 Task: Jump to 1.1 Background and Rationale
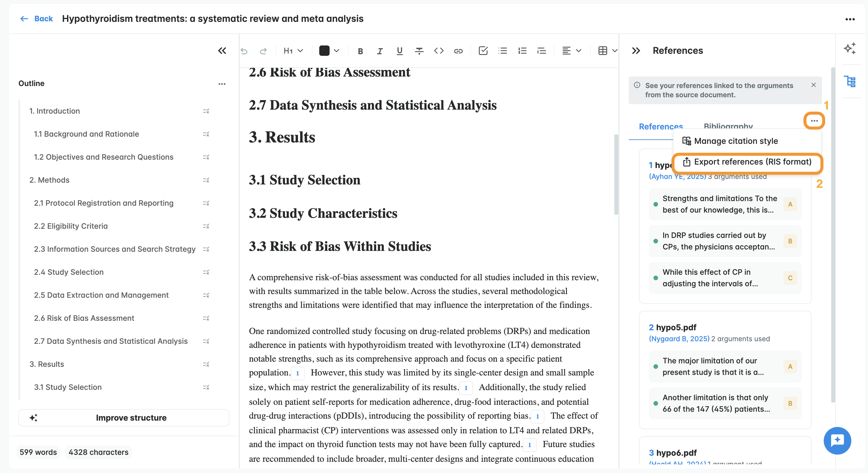[86, 134]
